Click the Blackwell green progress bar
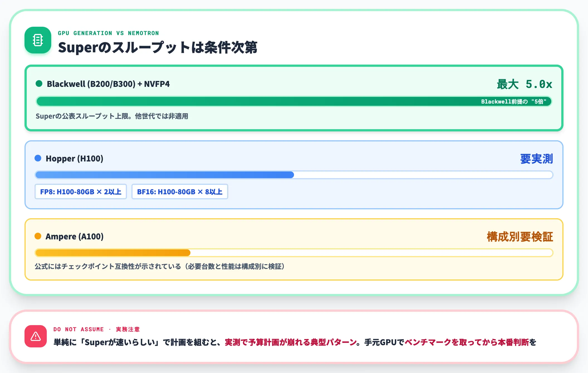The width and height of the screenshot is (588, 373). 294,101
